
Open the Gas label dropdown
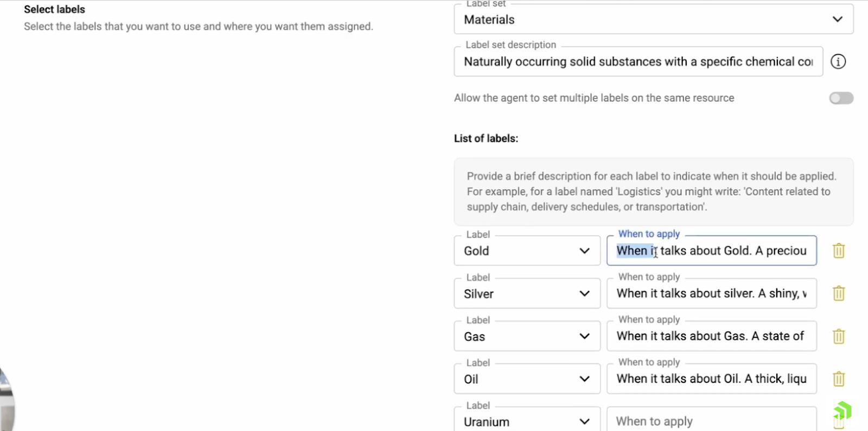(585, 336)
